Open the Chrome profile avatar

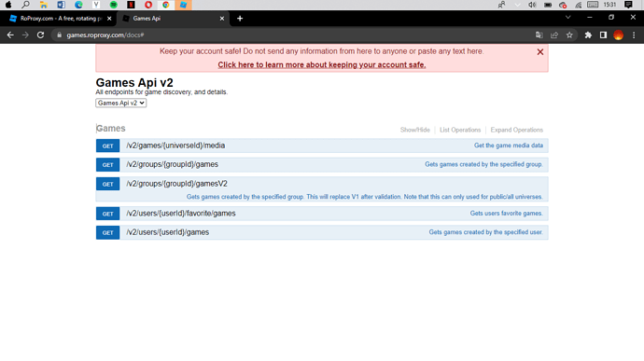(619, 35)
